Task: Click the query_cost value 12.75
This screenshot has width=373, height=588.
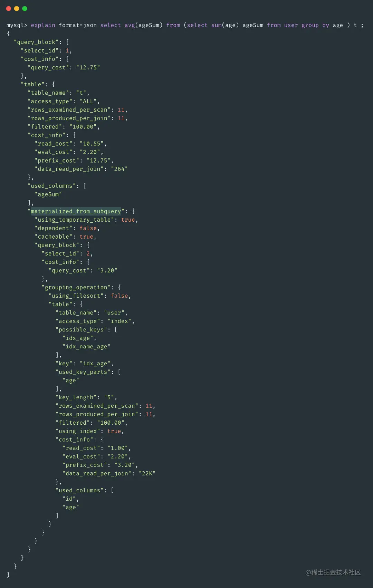Action: tap(88, 68)
